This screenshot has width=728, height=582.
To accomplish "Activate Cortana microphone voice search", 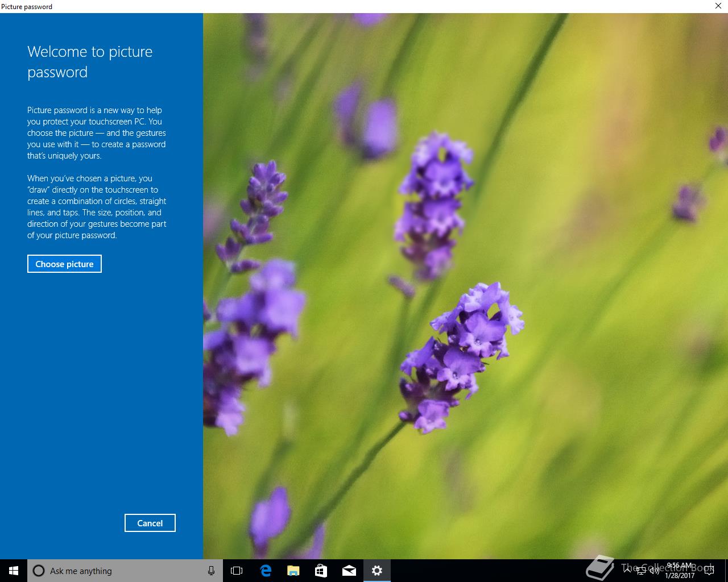I will (212, 571).
